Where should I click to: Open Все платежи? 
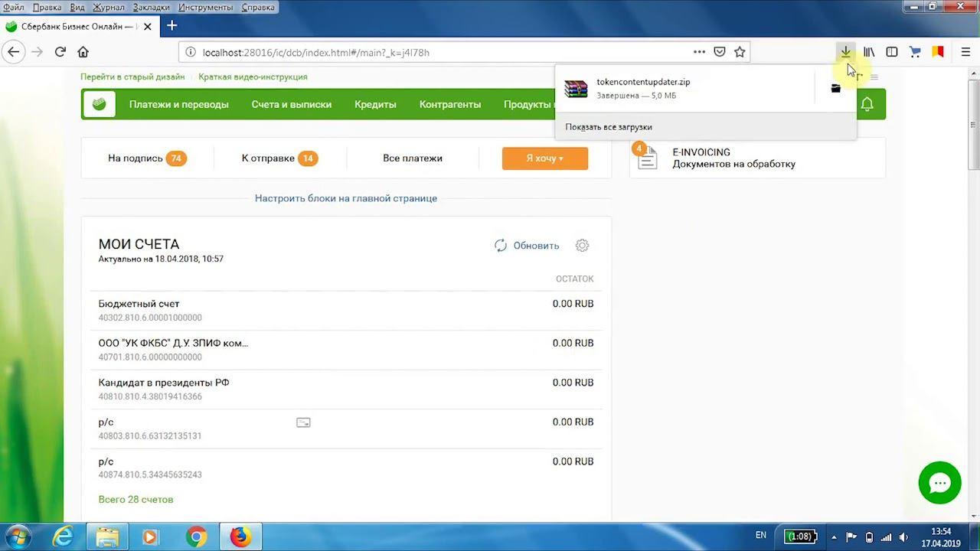click(x=413, y=158)
